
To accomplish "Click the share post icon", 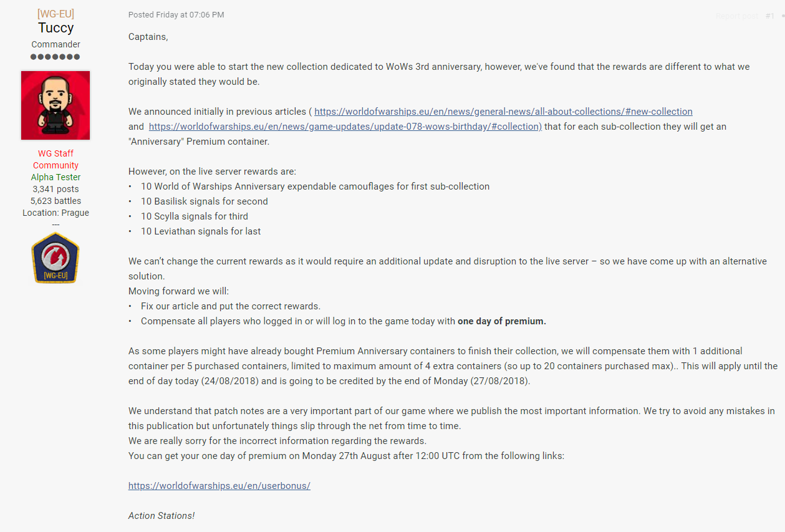I will click(782, 16).
